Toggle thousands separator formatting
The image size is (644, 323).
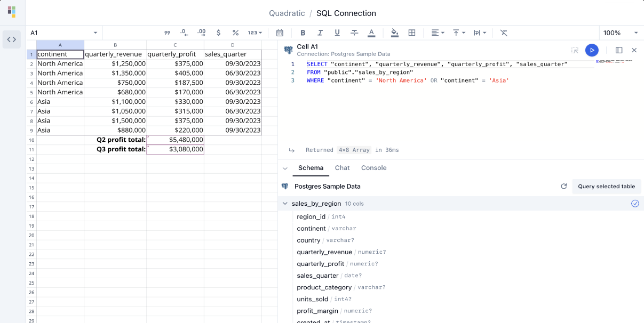[167, 33]
